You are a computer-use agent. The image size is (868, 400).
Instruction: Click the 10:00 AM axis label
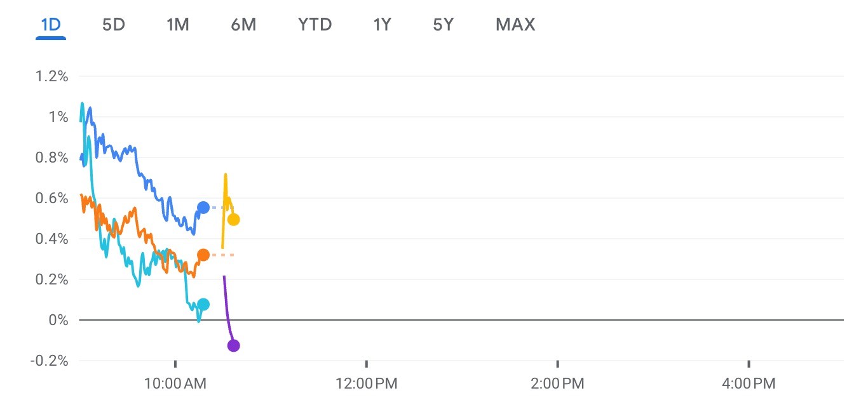[174, 383]
